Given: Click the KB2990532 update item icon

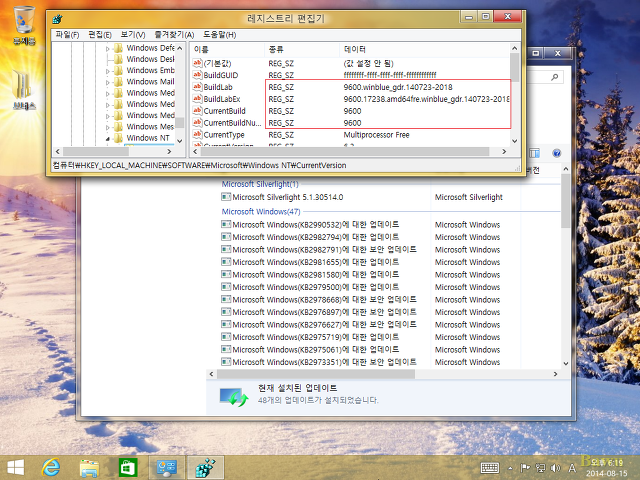Looking at the screenshot, I should pyautogui.click(x=226, y=224).
